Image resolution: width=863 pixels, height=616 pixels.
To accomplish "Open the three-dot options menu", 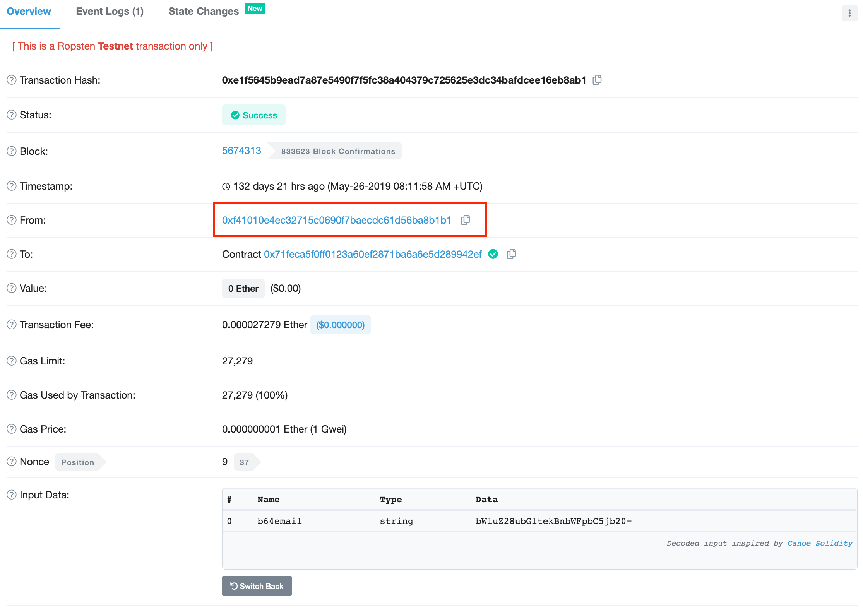I will pyautogui.click(x=849, y=13).
